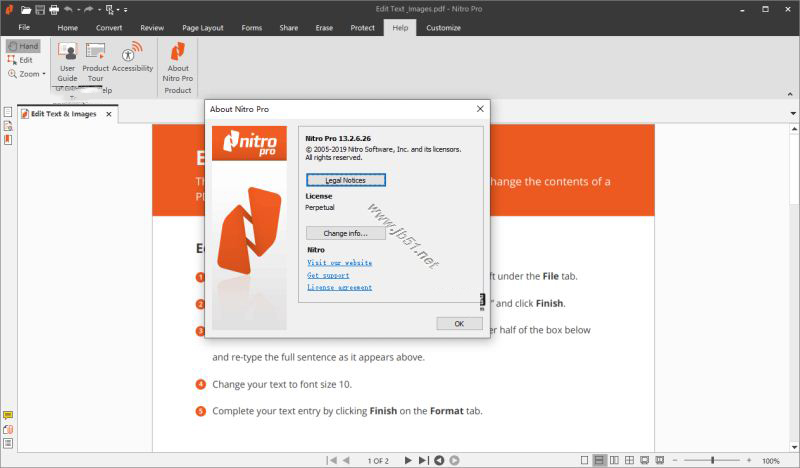Go to the previous page

coord(346,460)
